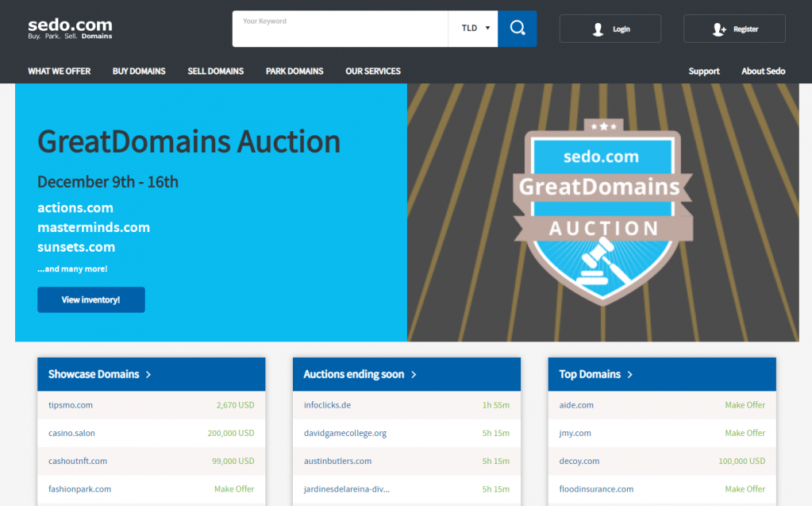Select fashionpark.com domain

(x=79, y=489)
